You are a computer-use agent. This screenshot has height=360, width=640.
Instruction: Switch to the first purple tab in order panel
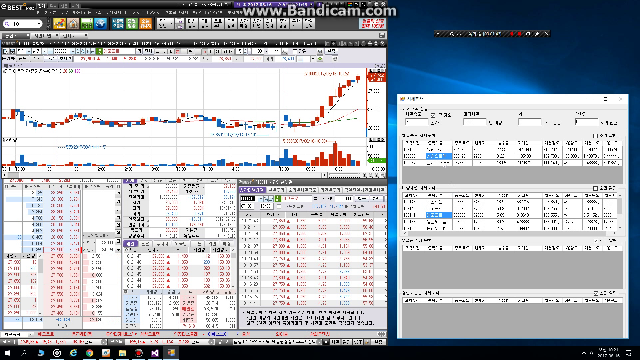252,190
